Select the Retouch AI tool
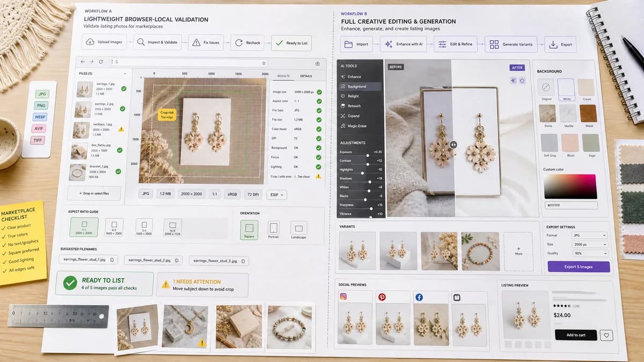 360,106
